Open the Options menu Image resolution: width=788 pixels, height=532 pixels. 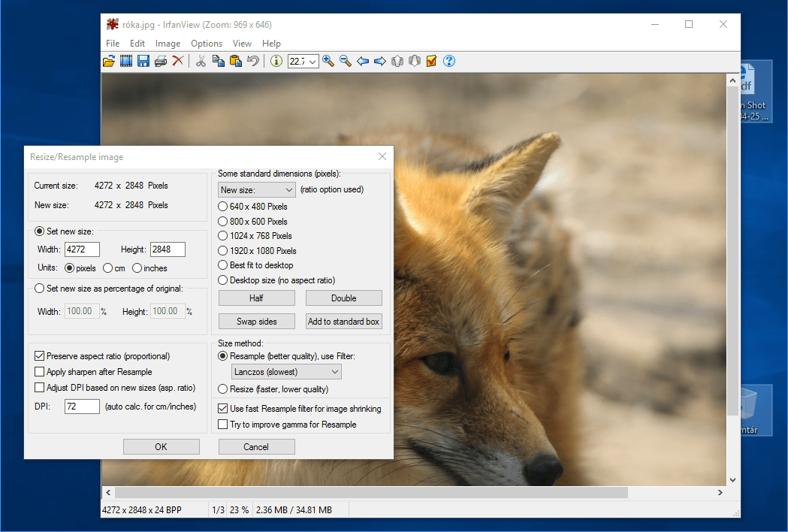[x=207, y=44]
